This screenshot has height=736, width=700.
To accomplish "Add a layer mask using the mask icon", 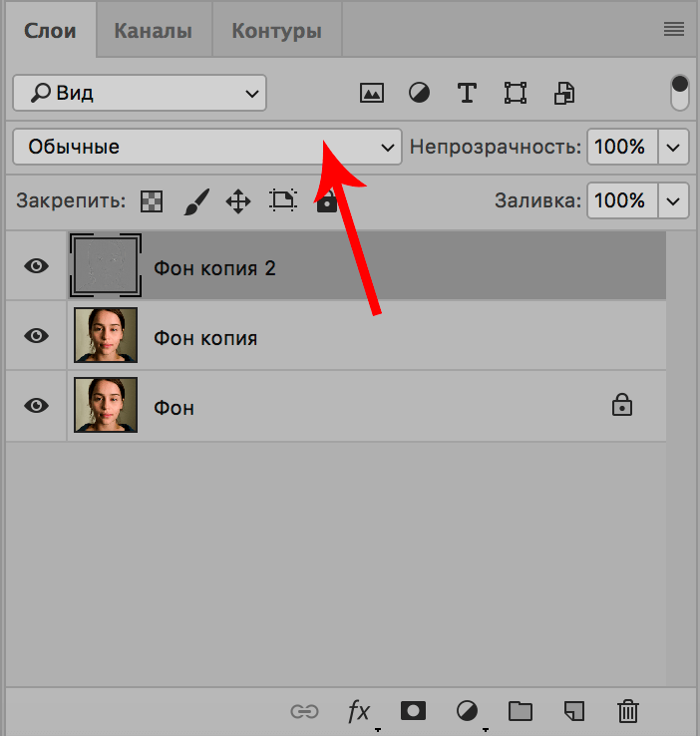I will (x=413, y=711).
